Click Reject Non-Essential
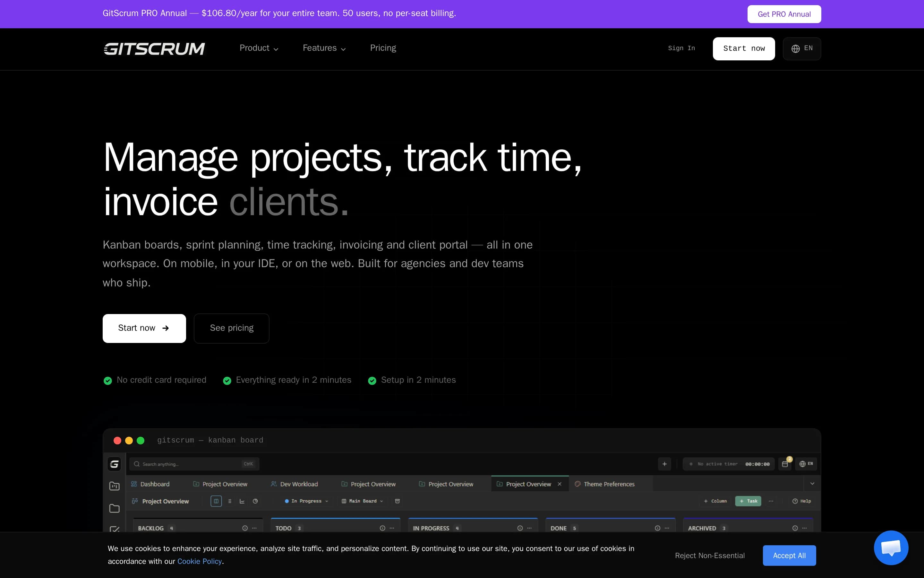This screenshot has width=924, height=578. [709, 556]
